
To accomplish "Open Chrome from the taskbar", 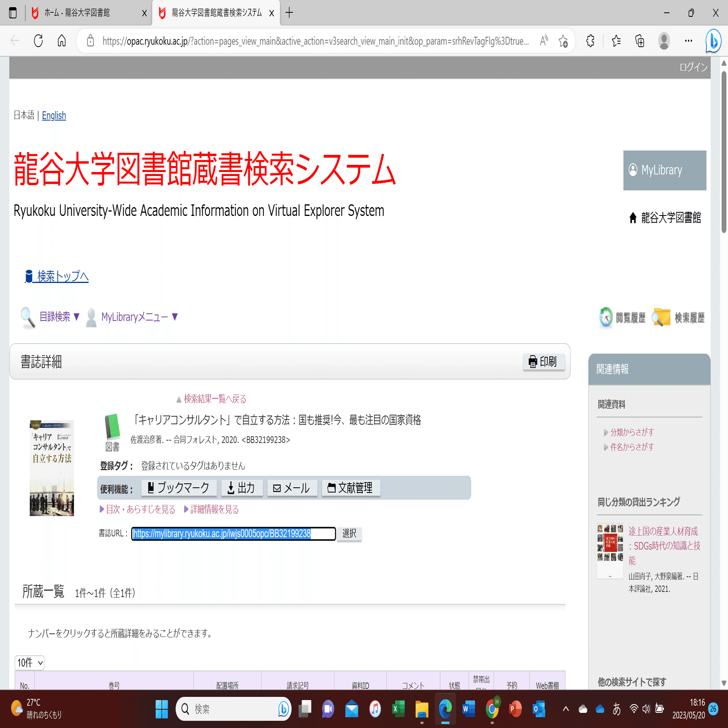I will point(493,709).
